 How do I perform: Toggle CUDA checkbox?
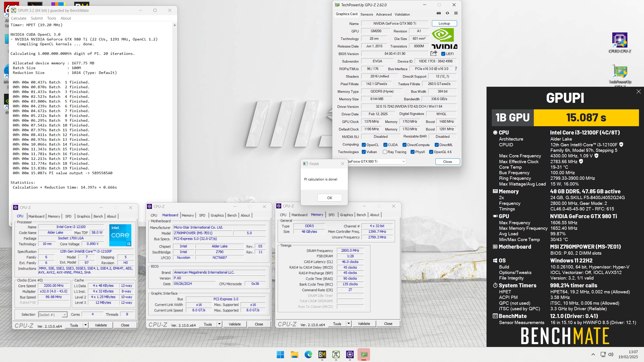click(385, 145)
